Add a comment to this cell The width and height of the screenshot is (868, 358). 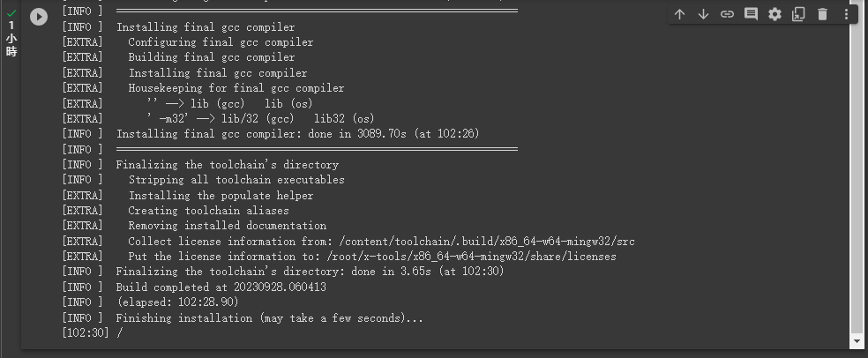click(x=751, y=14)
